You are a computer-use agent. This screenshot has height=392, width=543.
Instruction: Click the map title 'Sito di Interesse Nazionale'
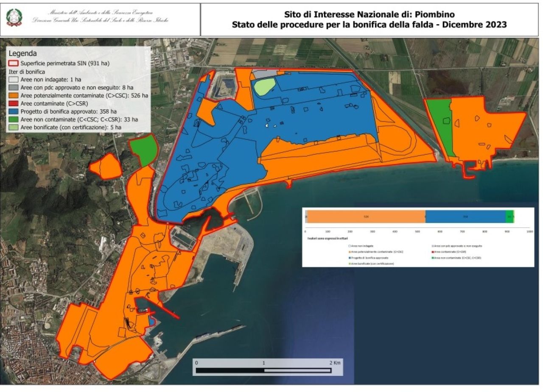369,15
